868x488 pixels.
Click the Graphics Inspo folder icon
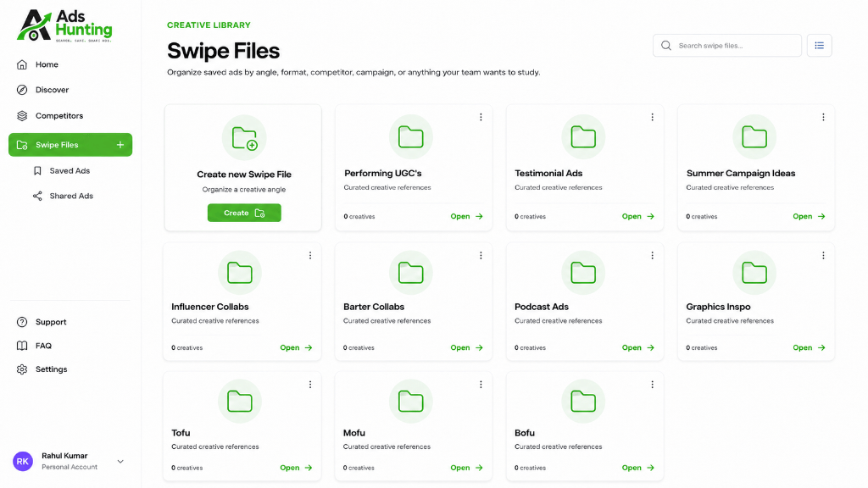pyautogui.click(x=754, y=273)
